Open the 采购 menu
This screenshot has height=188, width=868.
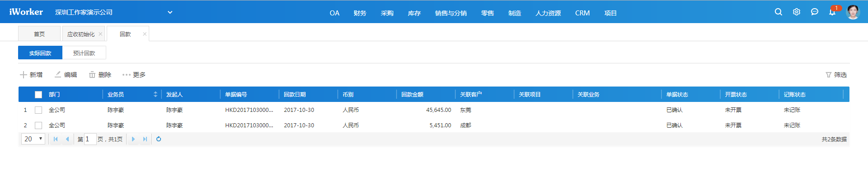coord(387,13)
